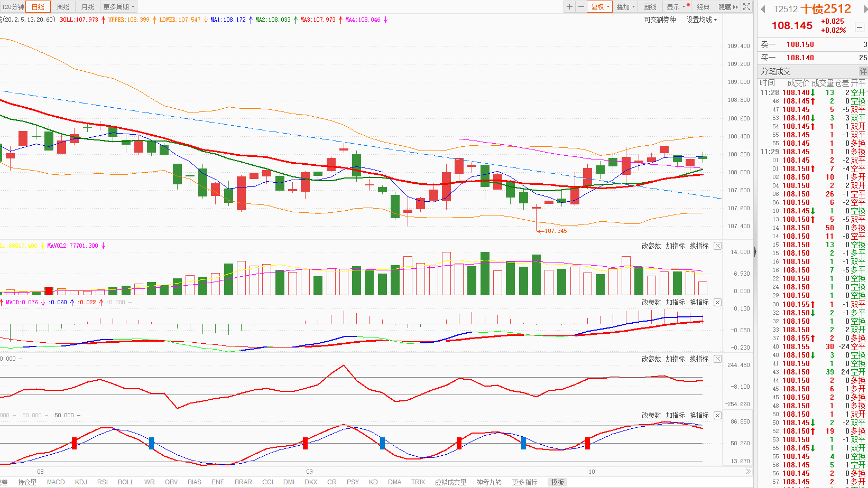Toggle the 画线 drawing tools

650,7
